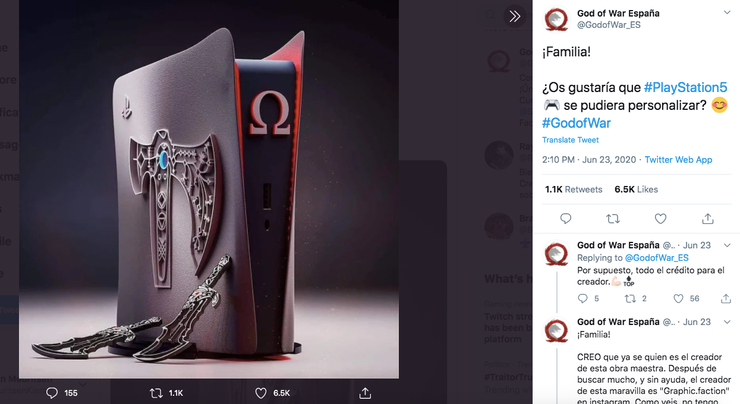The height and width of the screenshot is (404, 740).
Task: View the 6.5K Likes list
Action: (x=636, y=189)
